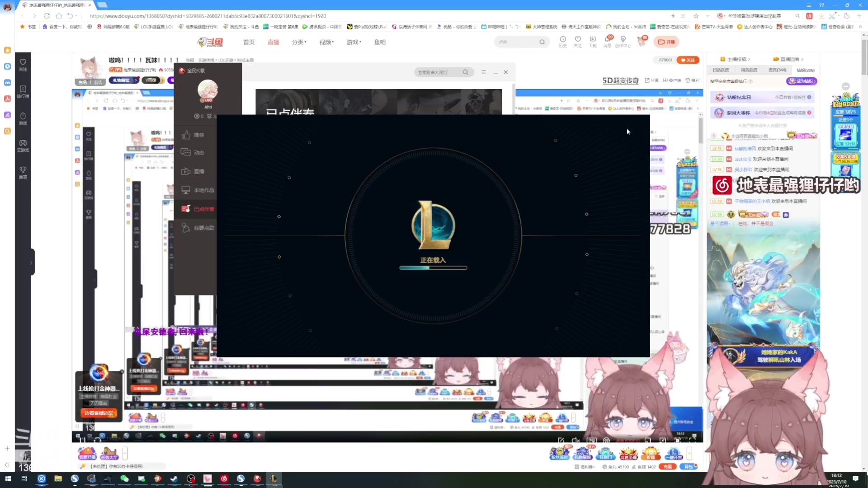The image size is (868, 488).
Task: Open sidebar 赛事 trophy icon
Action: (23, 173)
